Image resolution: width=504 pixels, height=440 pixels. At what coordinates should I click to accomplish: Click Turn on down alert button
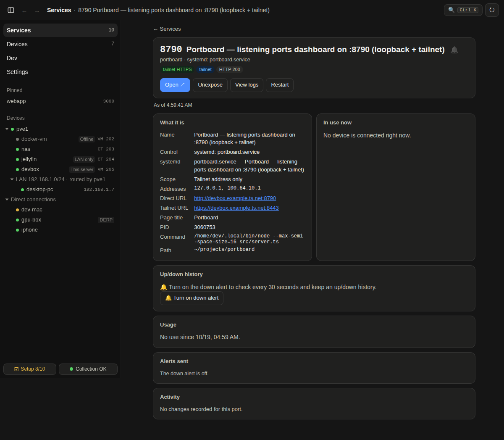tap(192, 298)
